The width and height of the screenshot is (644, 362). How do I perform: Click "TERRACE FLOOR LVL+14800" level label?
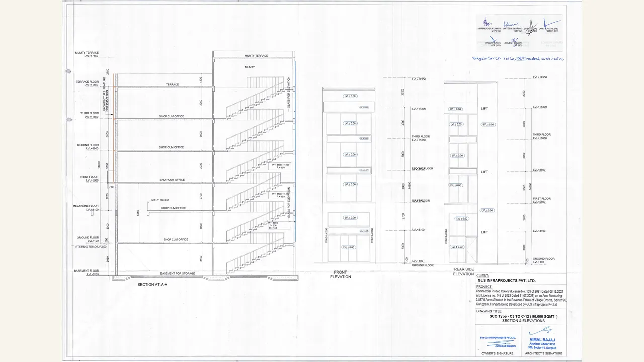[88, 83]
